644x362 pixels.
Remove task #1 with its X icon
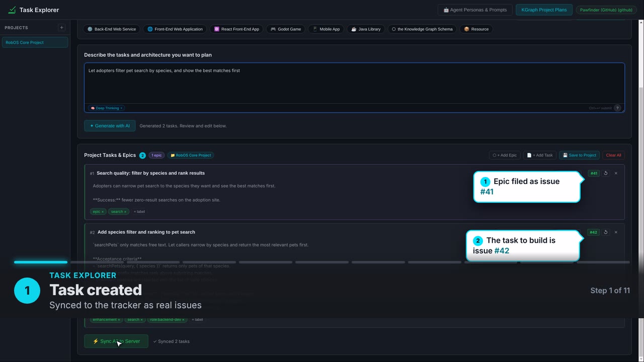click(616, 173)
